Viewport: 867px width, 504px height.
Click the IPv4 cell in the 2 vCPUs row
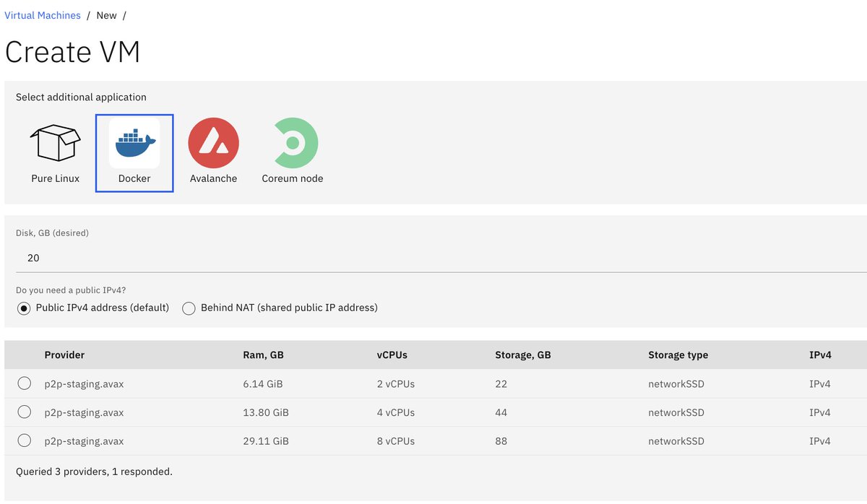[820, 384]
